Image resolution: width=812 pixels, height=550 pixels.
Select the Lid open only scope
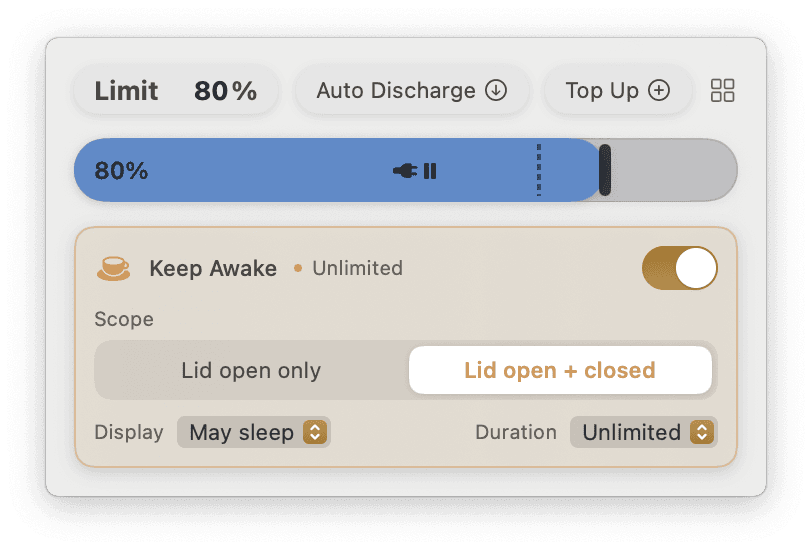[x=251, y=370]
